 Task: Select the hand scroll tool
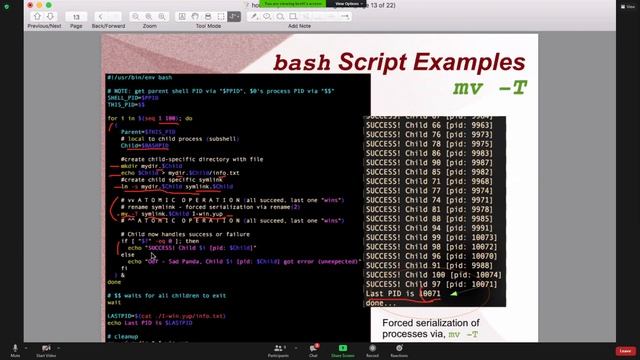tap(195, 16)
